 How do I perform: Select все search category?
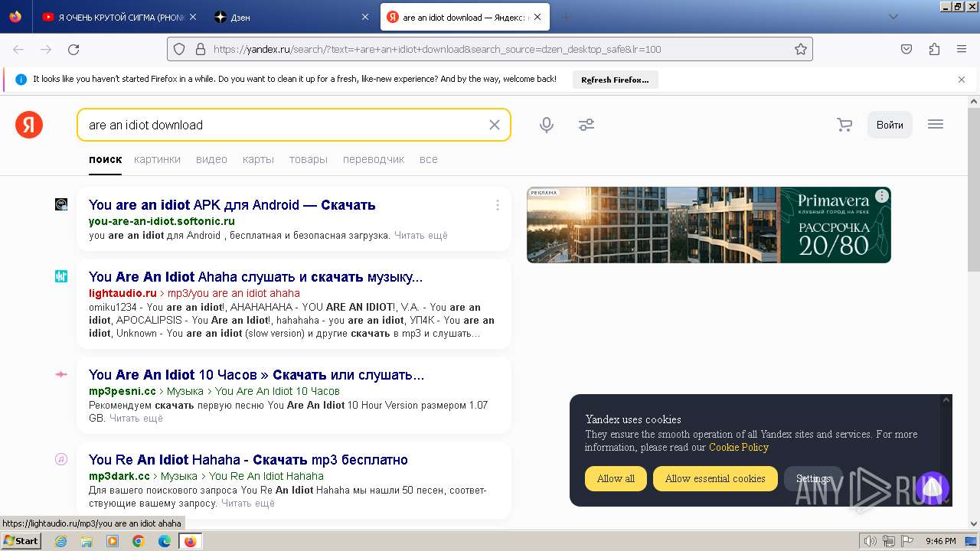coord(429,159)
